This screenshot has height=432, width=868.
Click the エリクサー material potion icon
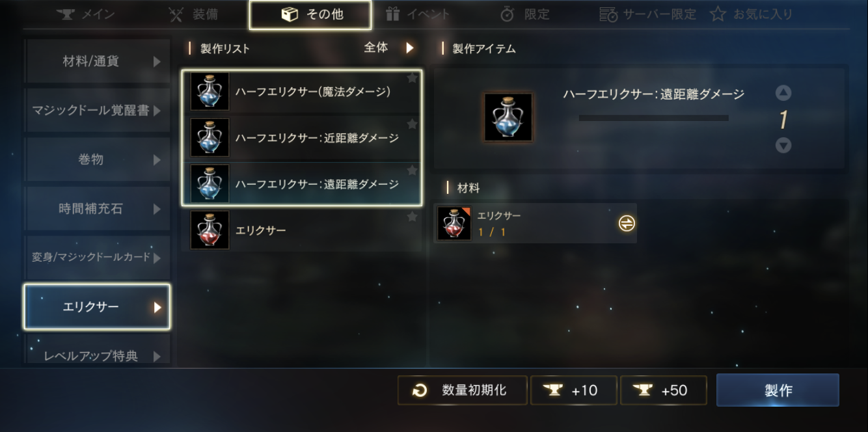[x=454, y=224]
